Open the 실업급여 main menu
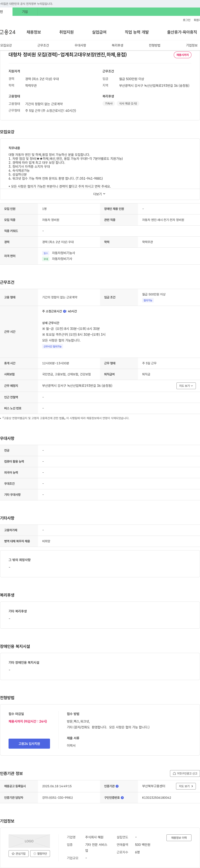The width and height of the screenshot is (200, 868). click(99, 32)
